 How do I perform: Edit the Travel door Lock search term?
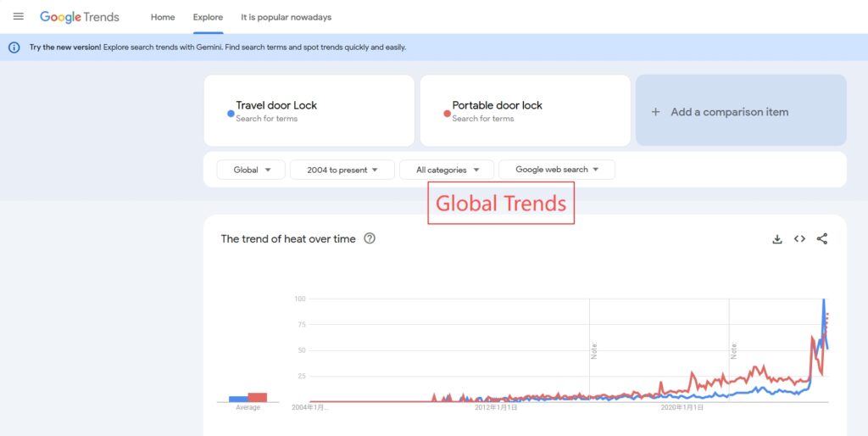click(x=276, y=106)
